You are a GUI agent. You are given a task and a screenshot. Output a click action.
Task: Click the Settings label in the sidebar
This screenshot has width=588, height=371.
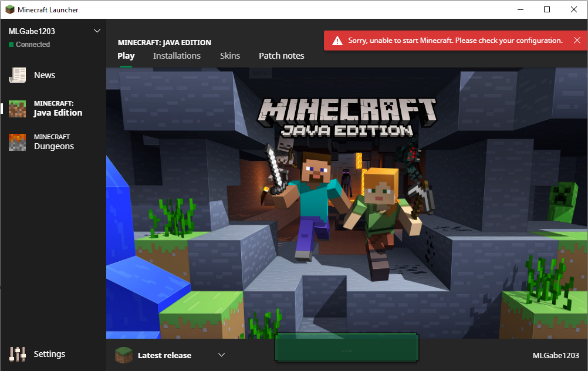pos(49,354)
